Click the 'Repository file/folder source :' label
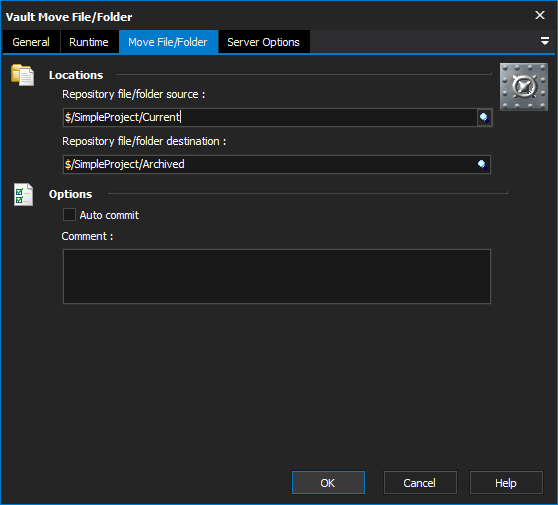Image resolution: width=558 pixels, height=505 pixels. [x=133, y=94]
